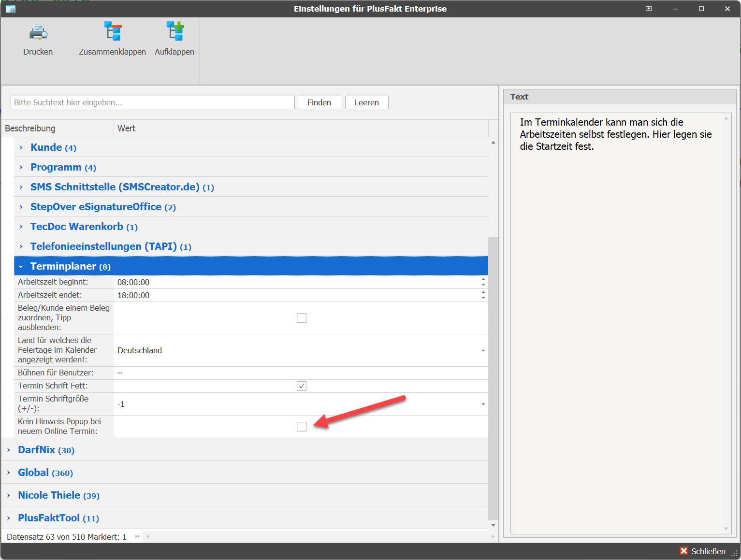Click the Arbeitszeit endet stepper arrows
This screenshot has height=560, width=741.
click(483, 295)
